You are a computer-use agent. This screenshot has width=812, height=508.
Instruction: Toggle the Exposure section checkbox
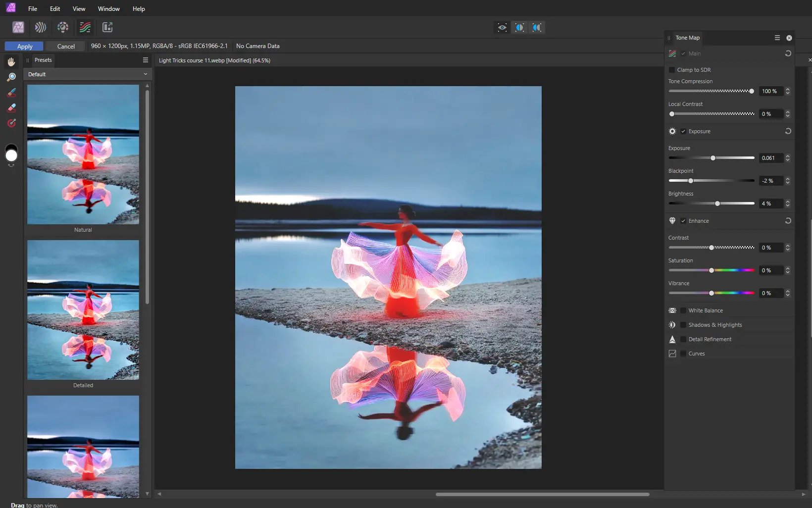[683, 131]
